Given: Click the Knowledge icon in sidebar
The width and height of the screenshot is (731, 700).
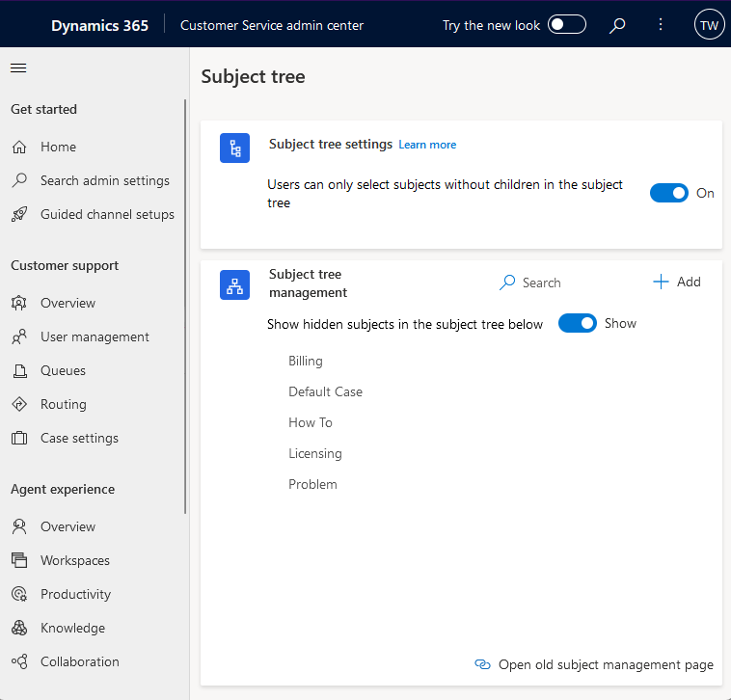Looking at the screenshot, I should click(x=19, y=628).
